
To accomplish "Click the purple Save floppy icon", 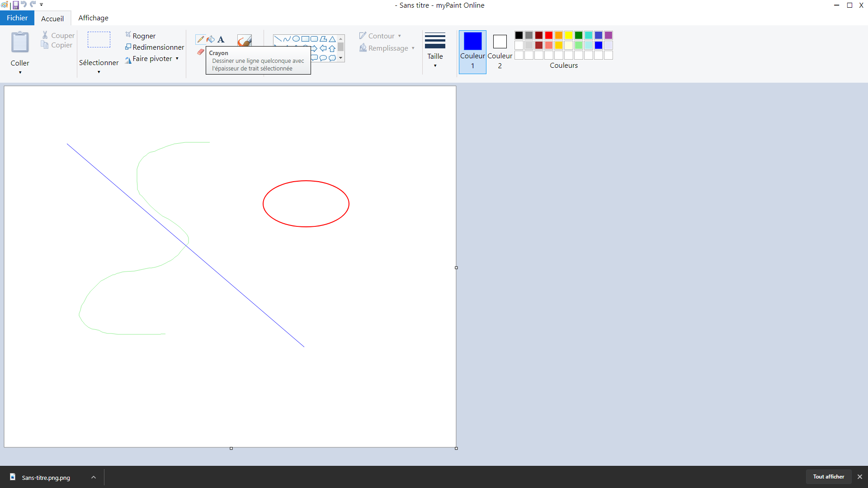I will point(15,5).
